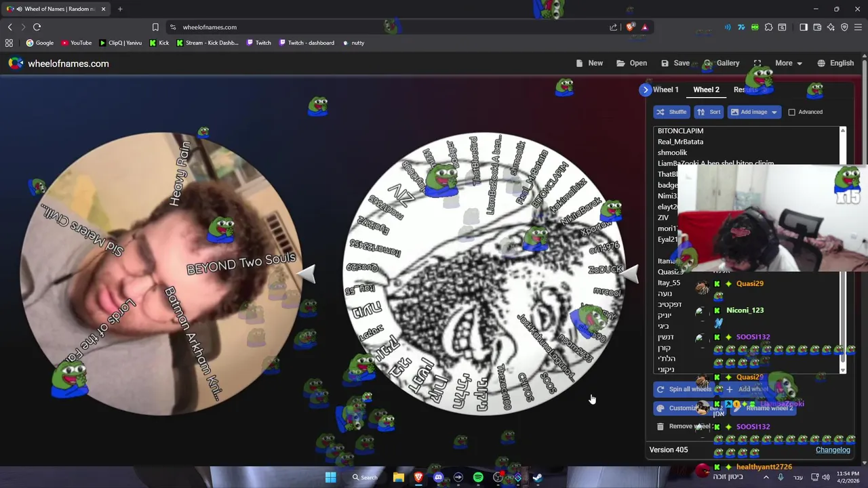Show hidden tray icons chevron
This screenshot has width=868, height=488.
click(x=766, y=477)
